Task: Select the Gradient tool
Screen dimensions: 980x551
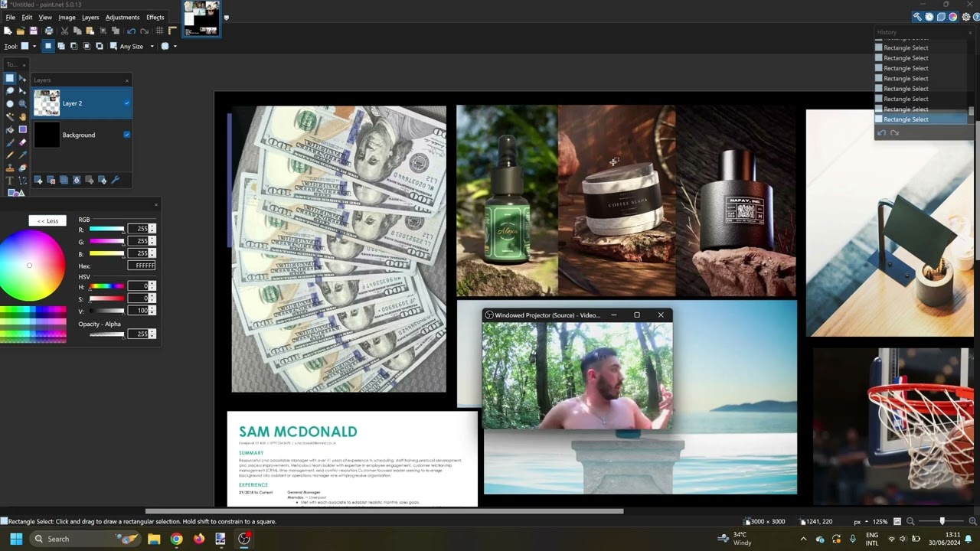Action: tap(22, 129)
